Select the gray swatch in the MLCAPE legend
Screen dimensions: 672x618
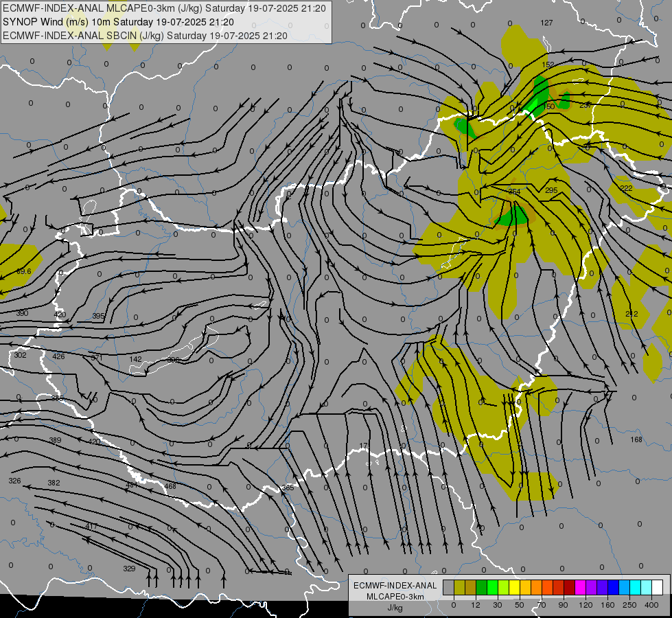tap(448, 587)
